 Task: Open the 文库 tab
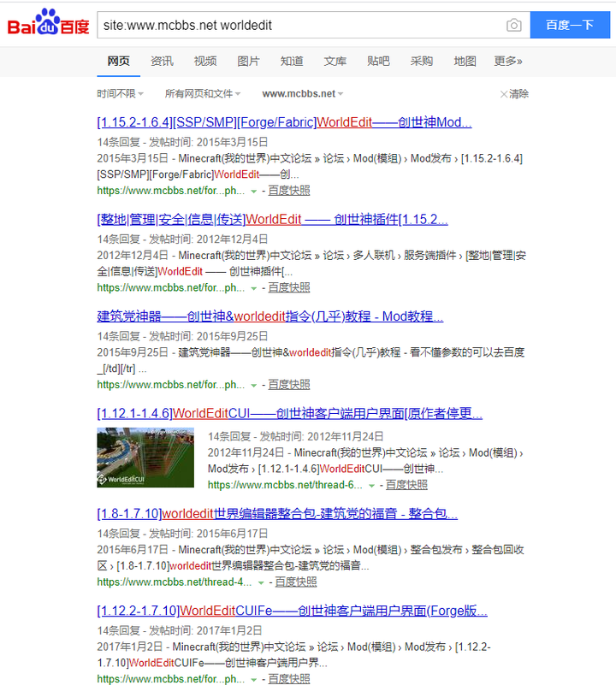pyautogui.click(x=335, y=61)
